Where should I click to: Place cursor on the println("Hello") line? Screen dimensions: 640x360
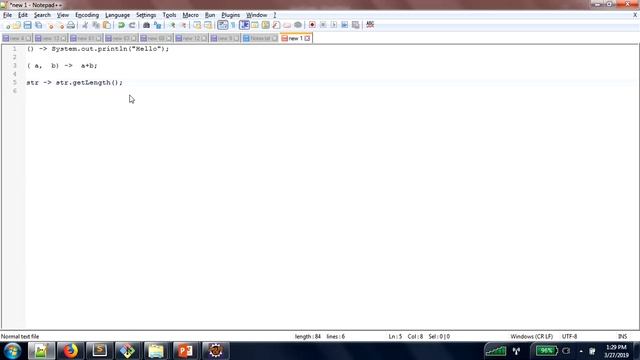tap(98, 49)
